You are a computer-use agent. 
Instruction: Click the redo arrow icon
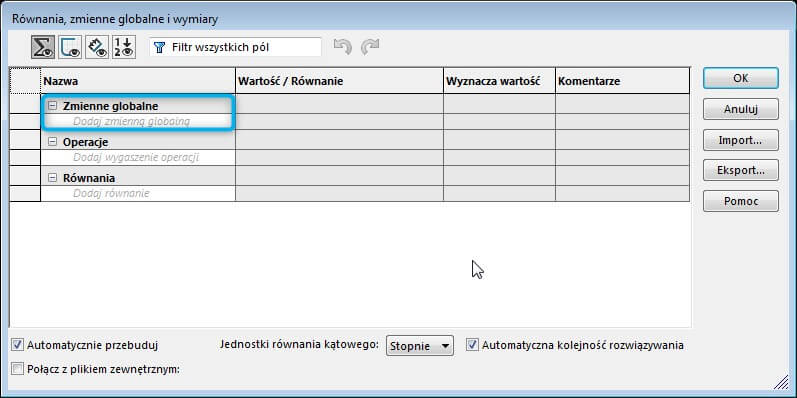click(x=370, y=47)
